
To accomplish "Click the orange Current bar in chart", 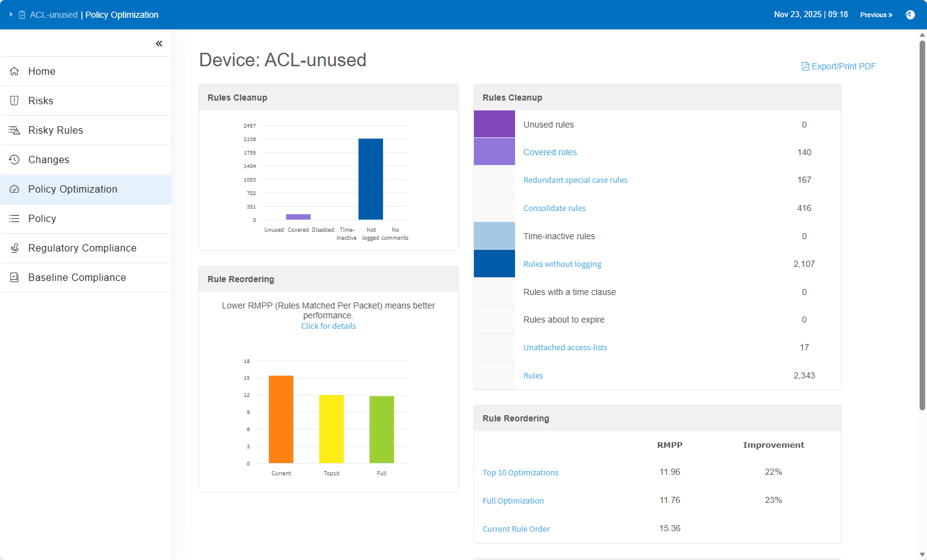I will [281, 420].
